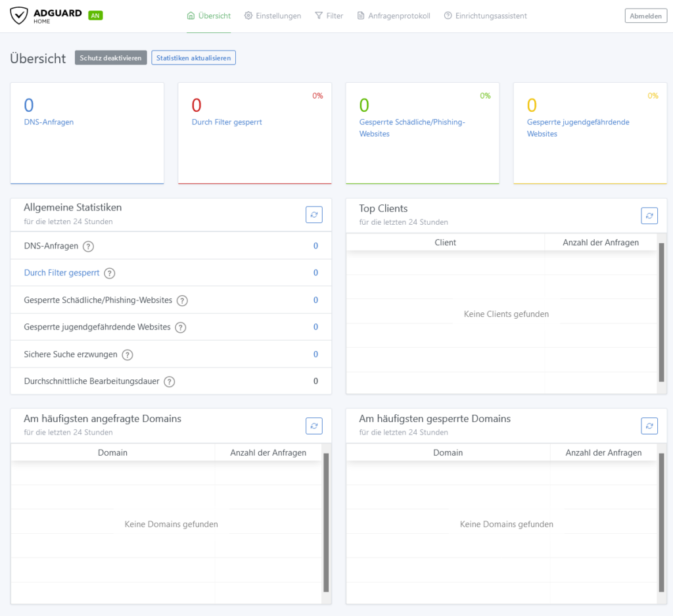This screenshot has width=673, height=616.
Task: Open the Einrichtungsassistent page
Action: (x=485, y=16)
